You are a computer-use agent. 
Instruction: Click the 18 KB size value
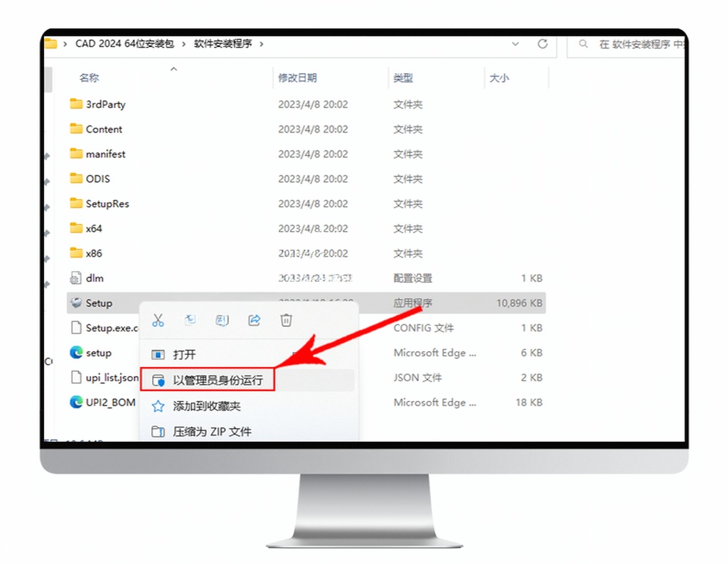(x=529, y=403)
